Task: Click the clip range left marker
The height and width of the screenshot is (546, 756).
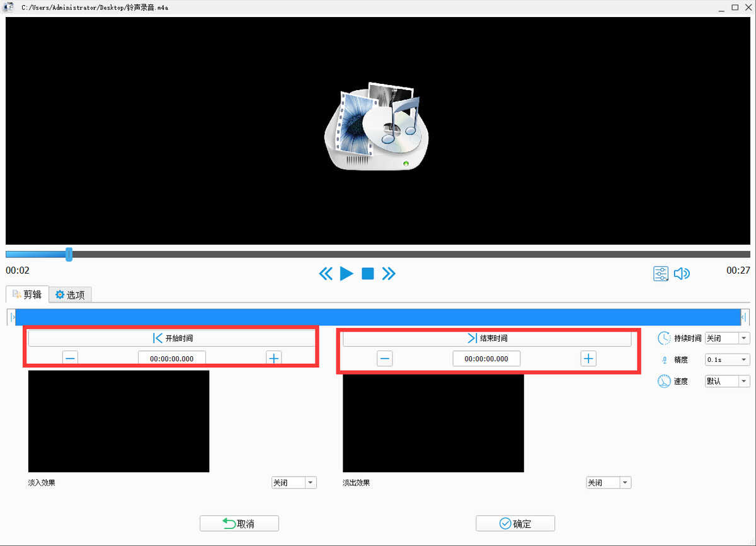Action: tap(11, 317)
